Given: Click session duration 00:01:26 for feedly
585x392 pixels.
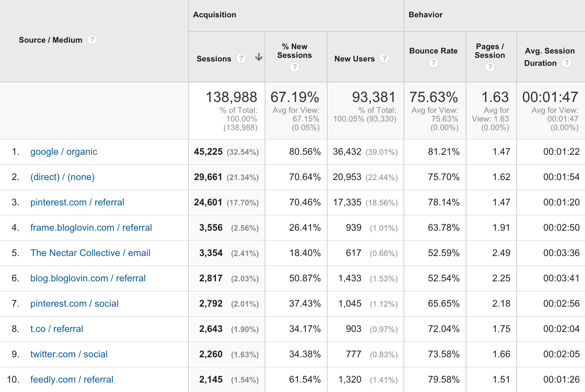Looking at the screenshot, I should click(x=561, y=379).
